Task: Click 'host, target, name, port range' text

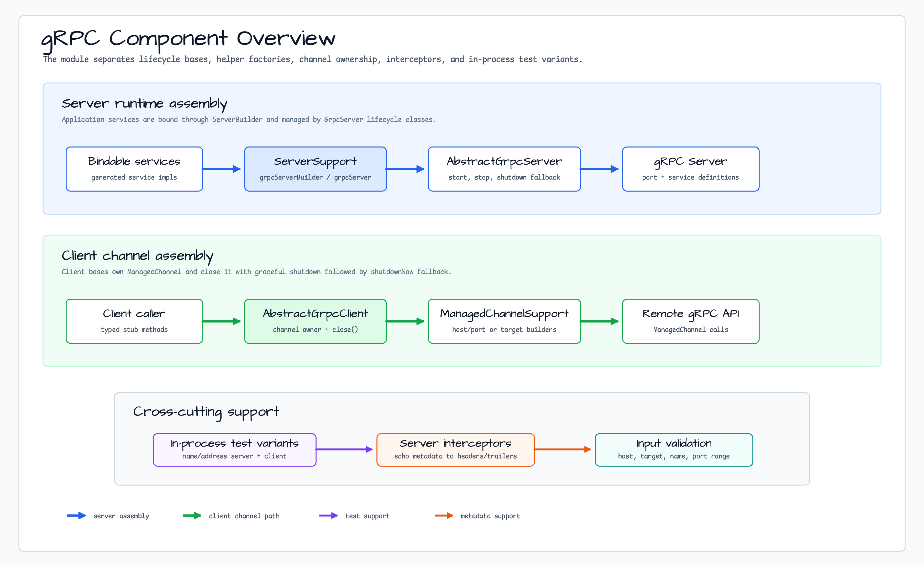Action: point(674,456)
